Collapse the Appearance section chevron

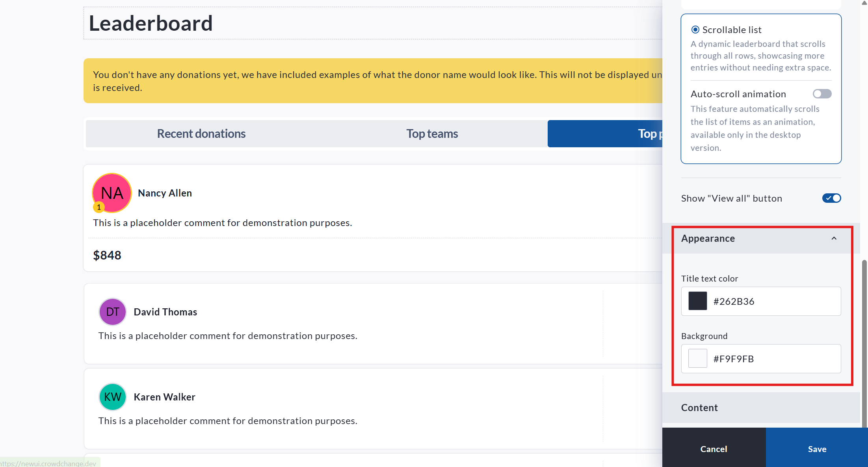[834, 239]
